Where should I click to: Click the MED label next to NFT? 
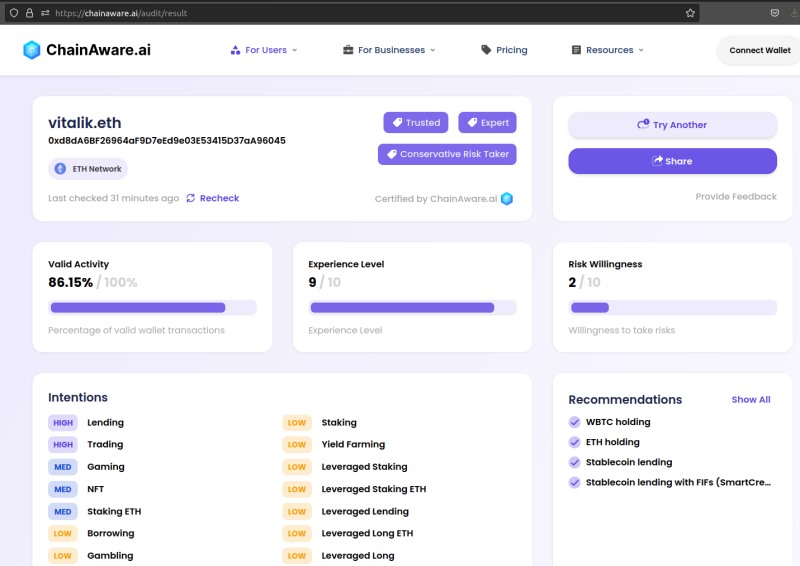tap(63, 489)
